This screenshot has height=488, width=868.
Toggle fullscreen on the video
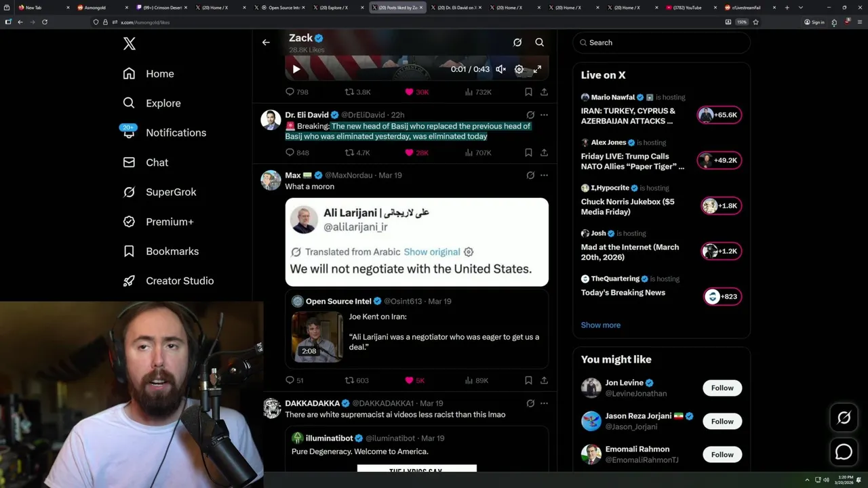pyautogui.click(x=537, y=69)
